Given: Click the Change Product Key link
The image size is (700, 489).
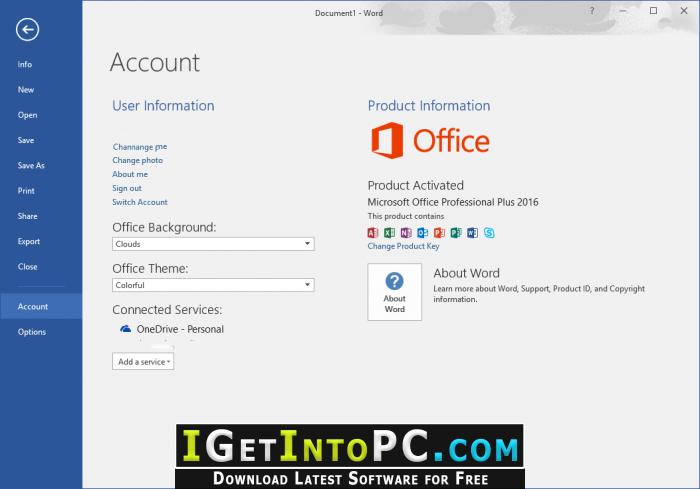Looking at the screenshot, I should click(x=403, y=246).
